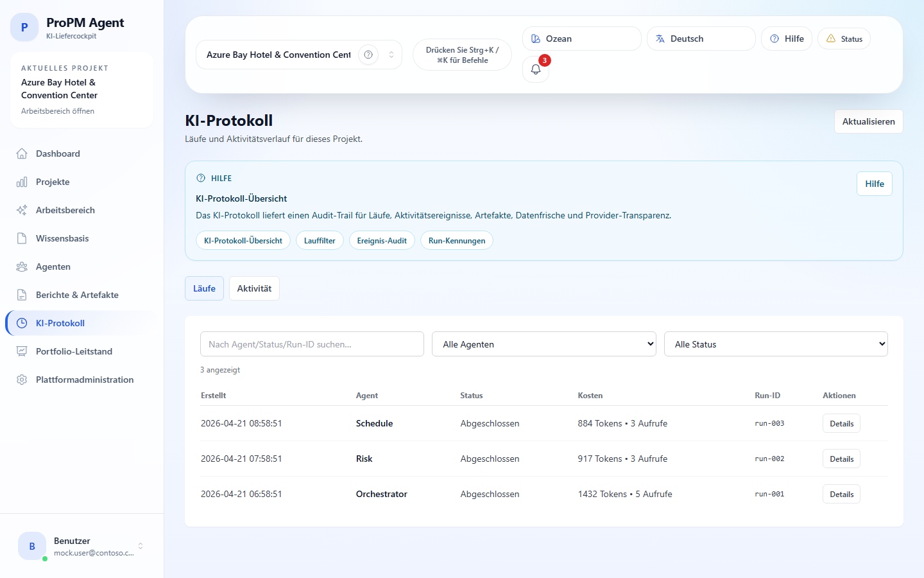Expand the Azure Bay project selector
The image size is (924, 578).
(x=391, y=55)
